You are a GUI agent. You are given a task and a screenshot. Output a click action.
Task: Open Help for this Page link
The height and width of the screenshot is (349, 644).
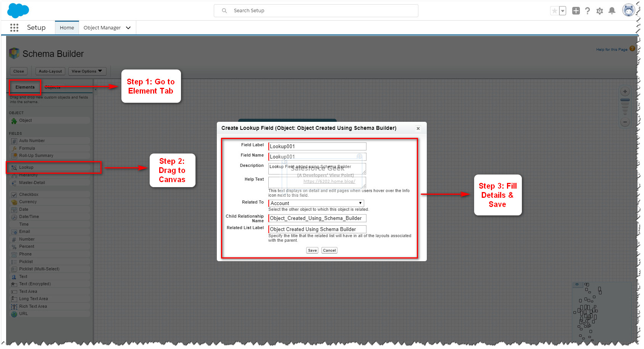pyautogui.click(x=612, y=49)
